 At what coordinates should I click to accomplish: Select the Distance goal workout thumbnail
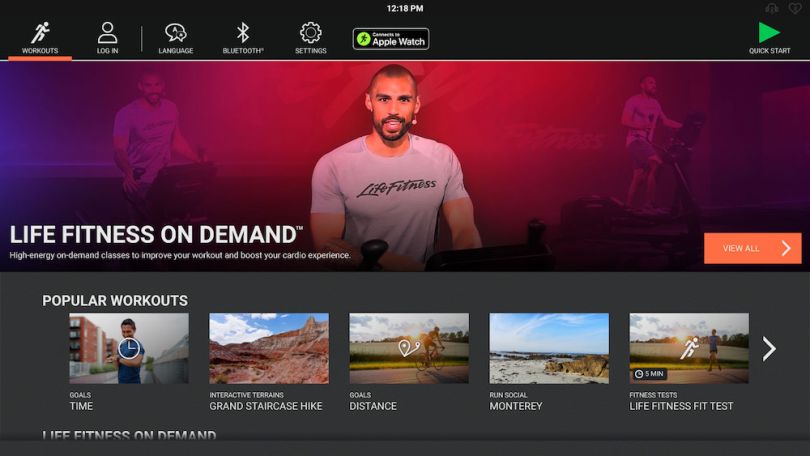pos(408,348)
